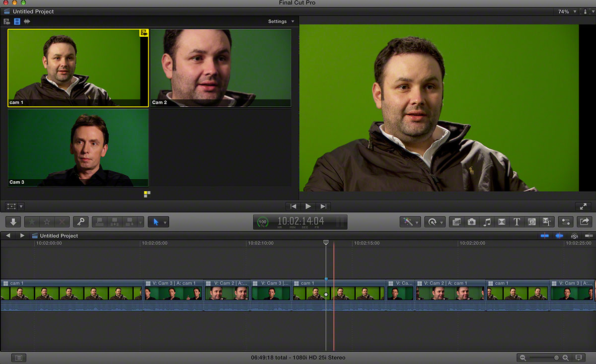Switch to the Cam 3 angle
This screenshot has width=596, height=364.
pos(78,147)
